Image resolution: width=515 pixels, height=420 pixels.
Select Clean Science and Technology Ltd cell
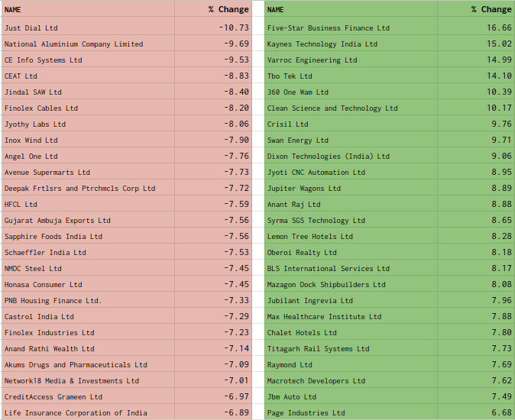tap(351, 108)
